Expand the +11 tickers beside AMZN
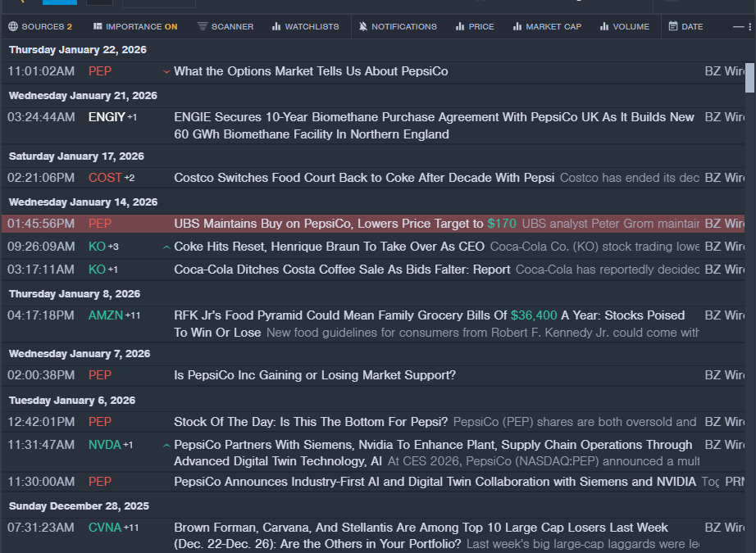Image resolution: width=756 pixels, height=553 pixels. [133, 315]
